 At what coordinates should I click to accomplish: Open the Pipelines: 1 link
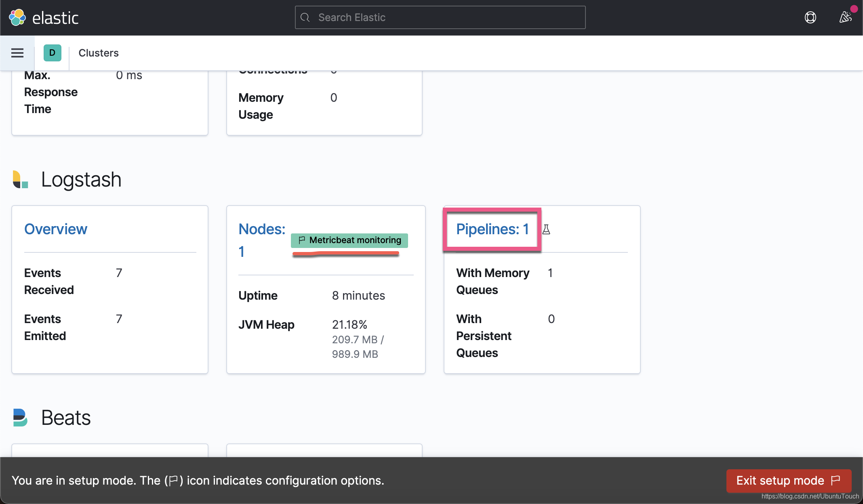493,229
